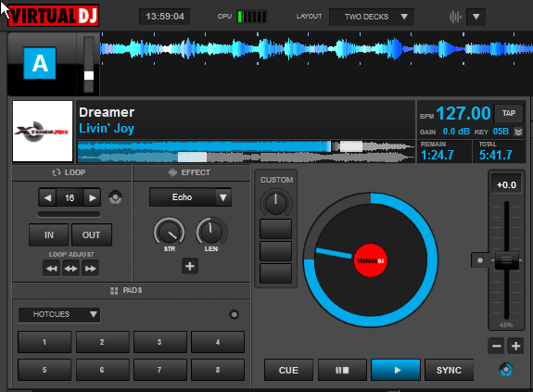Expand the waveform options arrow
Image resolution: width=533 pixels, height=392 pixels.
pos(476,17)
